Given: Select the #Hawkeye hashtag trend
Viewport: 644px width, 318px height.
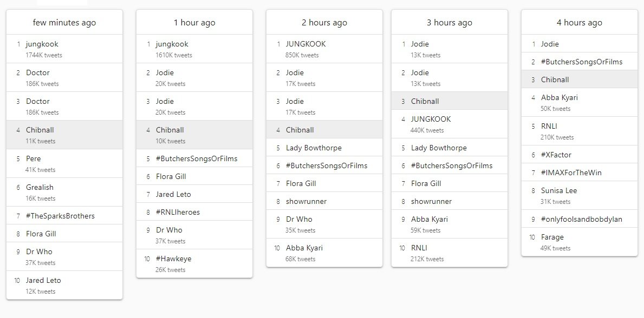Looking at the screenshot, I should pyautogui.click(x=173, y=259).
